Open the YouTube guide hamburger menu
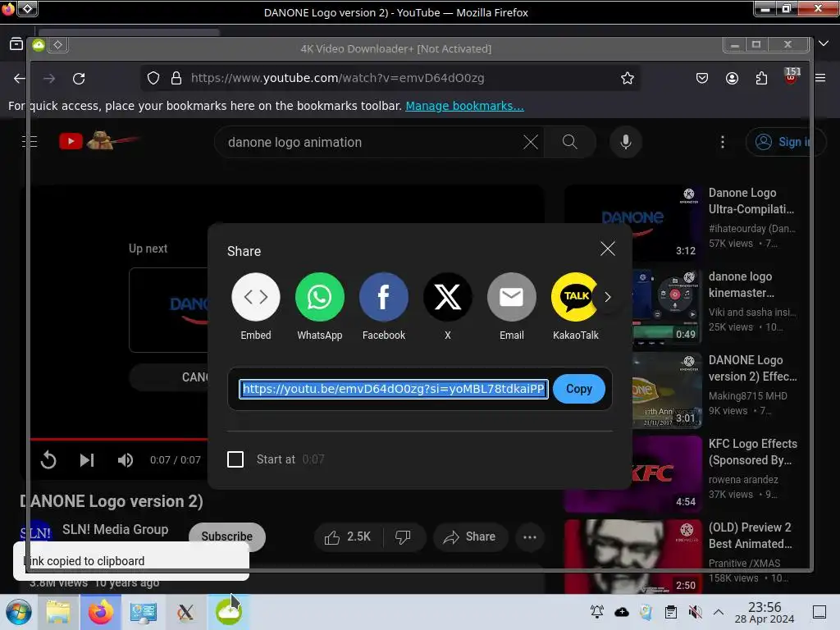The height and width of the screenshot is (630, 840). (30, 141)
